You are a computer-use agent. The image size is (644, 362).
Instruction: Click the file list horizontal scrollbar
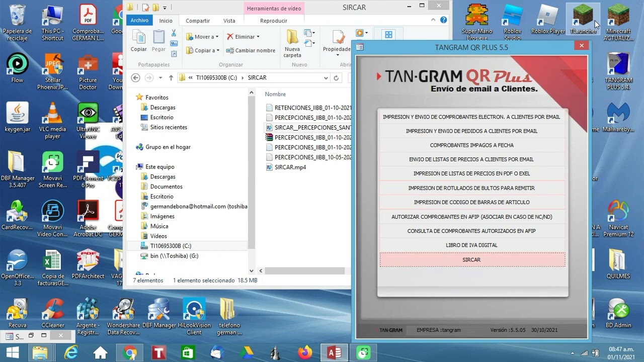(x=305, y=270)
